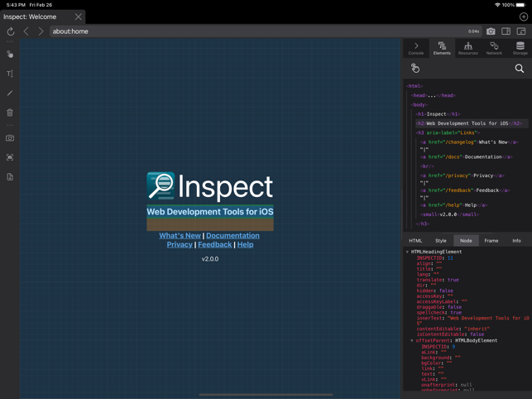Switch to the Frame subtab
The height and width of the screenshot is (399, 532).
(491, 240)
